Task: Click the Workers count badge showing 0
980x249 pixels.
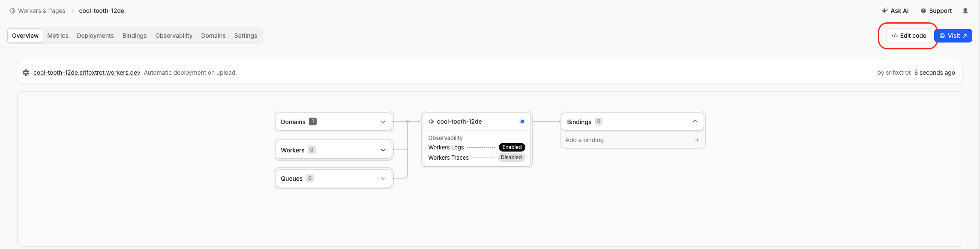Action: click(312, 150)
